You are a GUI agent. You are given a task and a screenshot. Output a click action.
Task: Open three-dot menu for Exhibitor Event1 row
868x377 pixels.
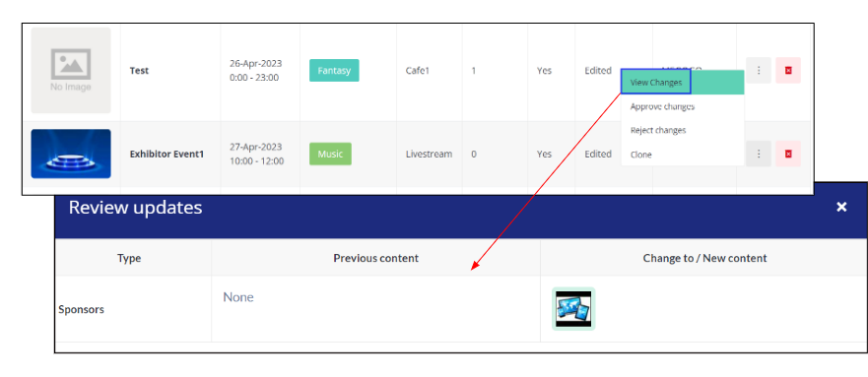(759, 154)
